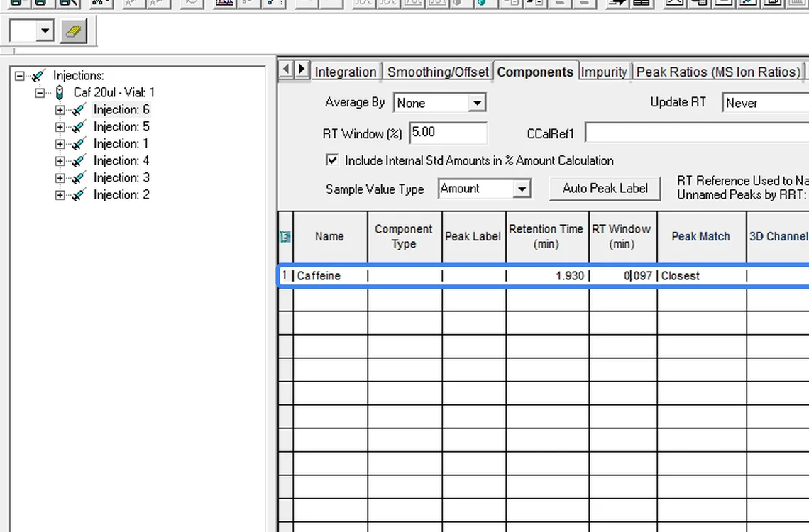Click the vial icon for Caf 20ul
Viewport: 809px width, 532px height.
[60, 93]
